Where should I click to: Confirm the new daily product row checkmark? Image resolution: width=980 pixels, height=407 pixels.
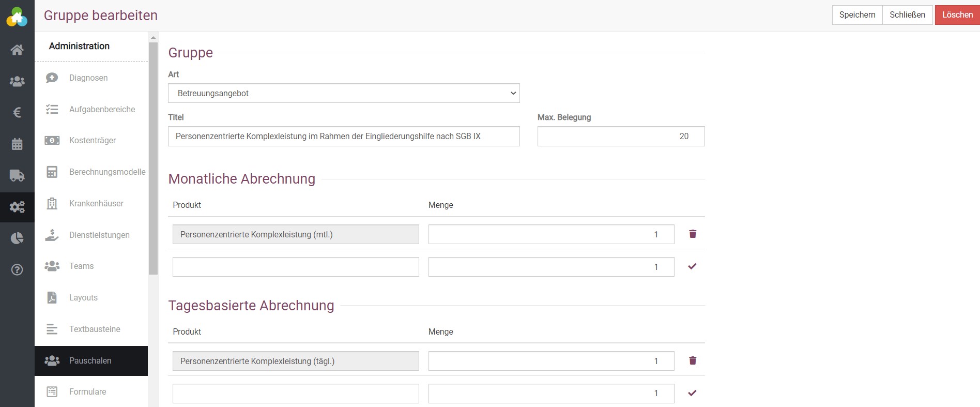692,393
